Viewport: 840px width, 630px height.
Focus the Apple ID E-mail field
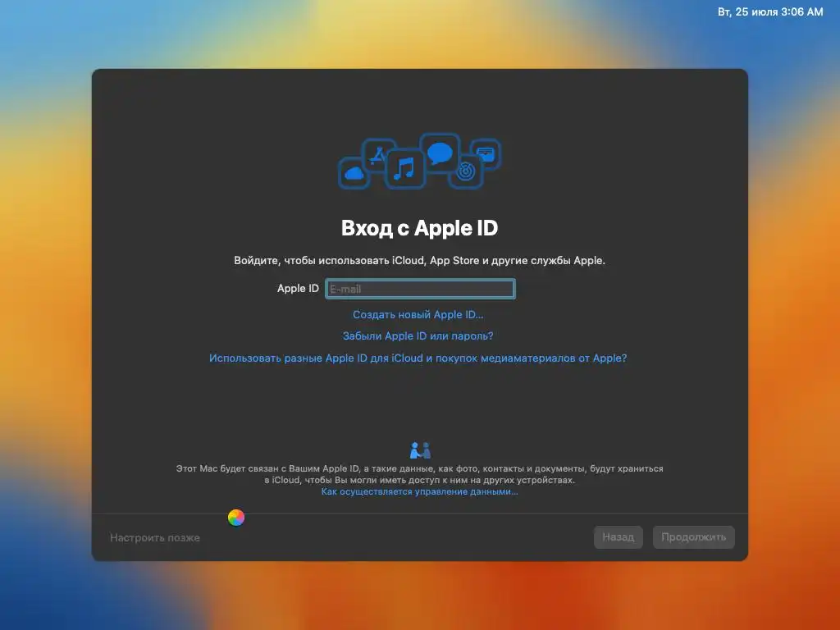coord(420,289)
